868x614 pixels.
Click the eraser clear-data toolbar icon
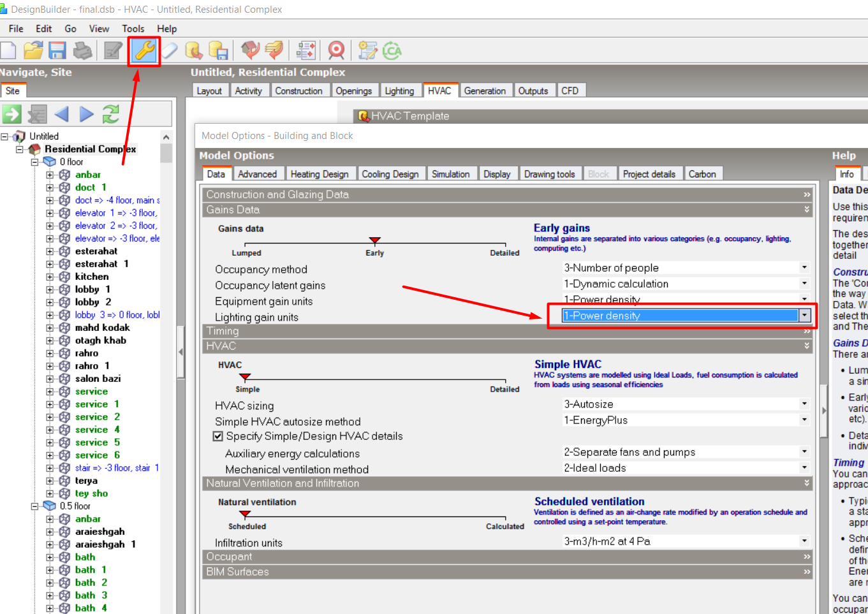(169, 50)
